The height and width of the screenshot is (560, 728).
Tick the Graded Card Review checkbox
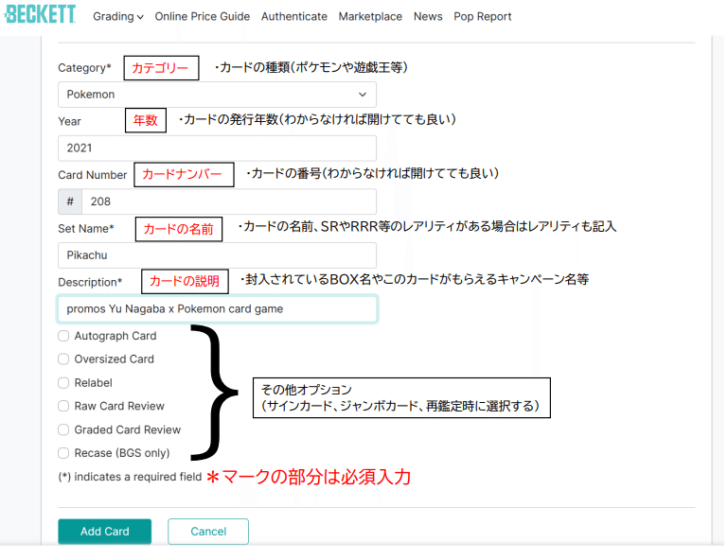pos(63,429)
